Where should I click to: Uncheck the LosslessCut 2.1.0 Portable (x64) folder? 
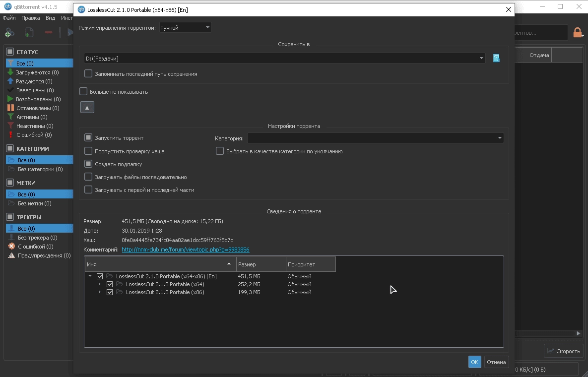(x=110, y=284)
